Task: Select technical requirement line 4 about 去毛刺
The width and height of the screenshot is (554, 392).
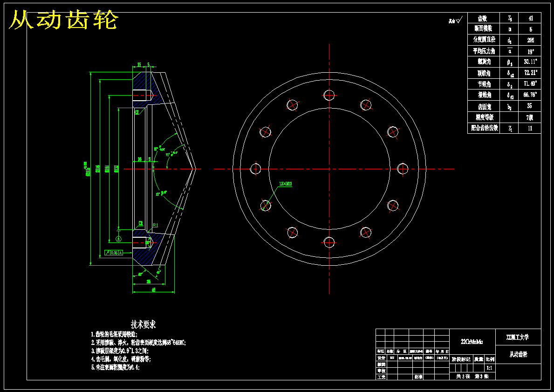Action: point(121,359)
